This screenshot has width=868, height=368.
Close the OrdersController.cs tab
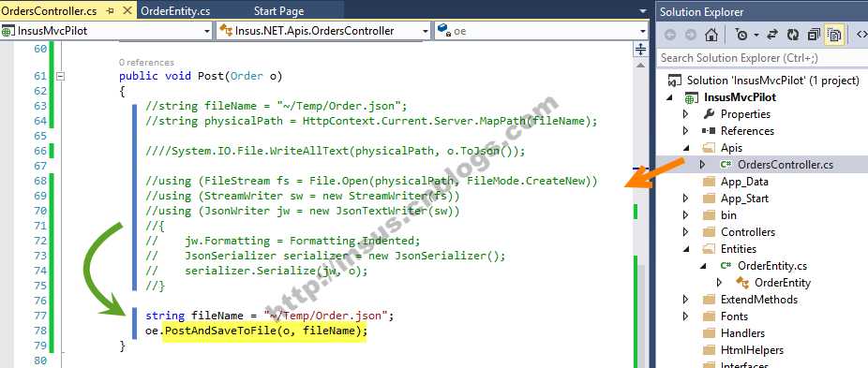tap(127, 11)
